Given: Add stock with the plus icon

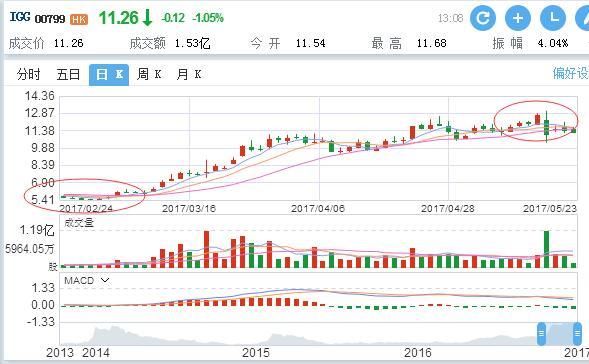Looking at the screenshot, I should tap(518, 18).
